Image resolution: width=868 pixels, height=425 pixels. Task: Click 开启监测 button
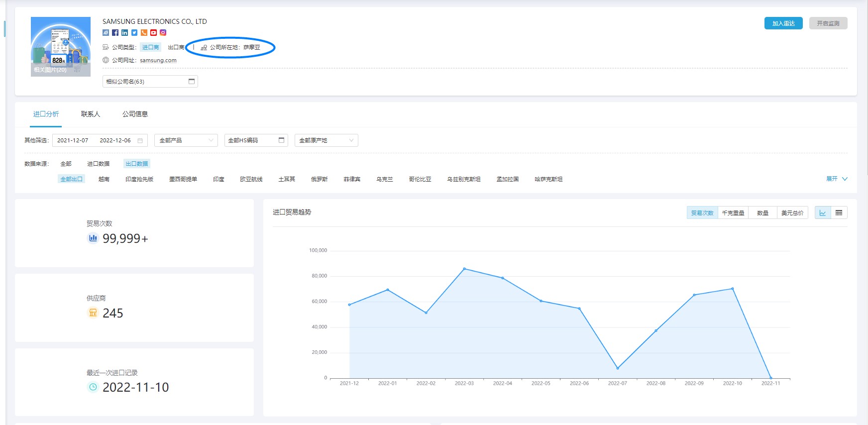828,23
